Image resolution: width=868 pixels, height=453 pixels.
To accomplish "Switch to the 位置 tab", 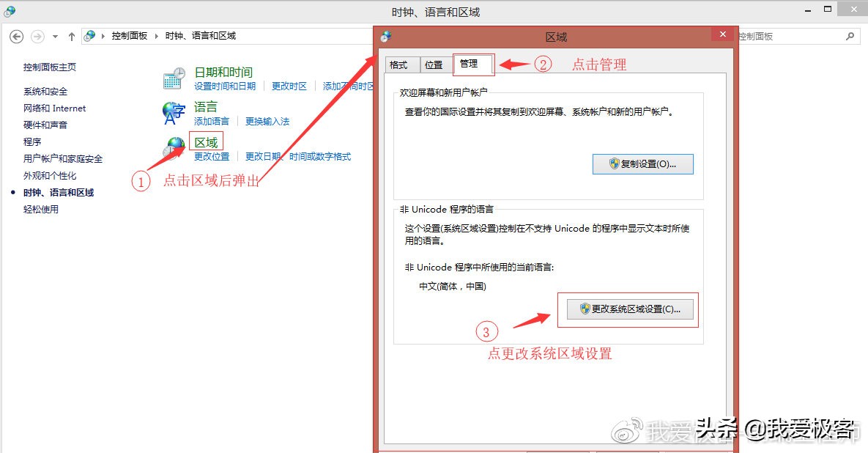I will point(434,65).
